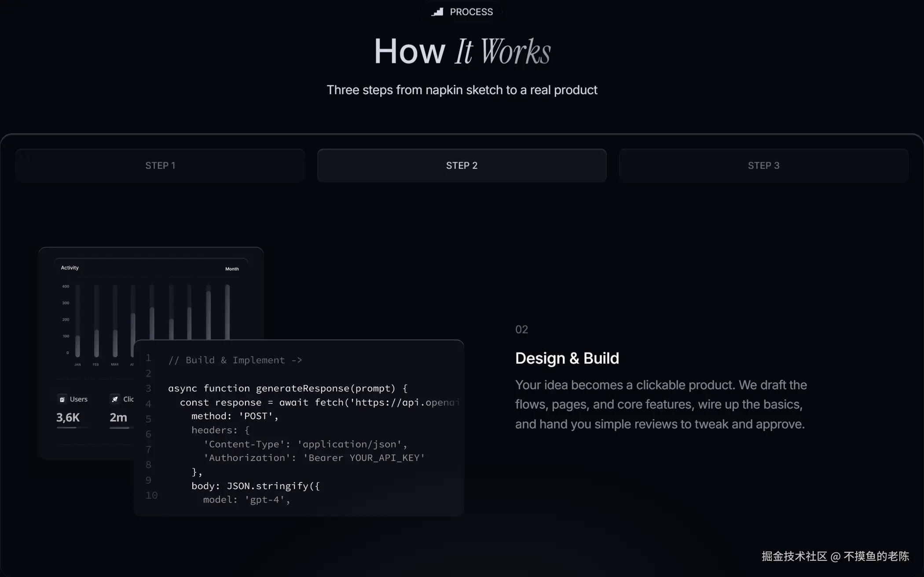Click the Activity chart title
924x577 pixels.
click(x=70, y=268)
